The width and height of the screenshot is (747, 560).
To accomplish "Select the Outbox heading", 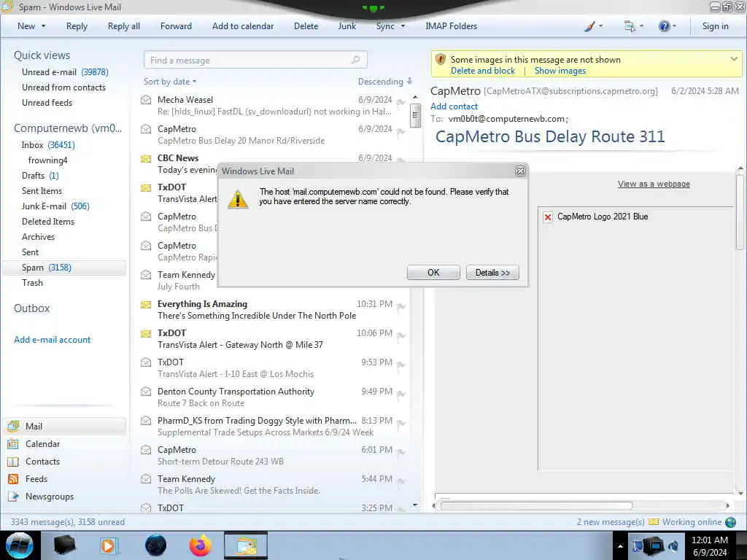I will click(x=31, y=308).
